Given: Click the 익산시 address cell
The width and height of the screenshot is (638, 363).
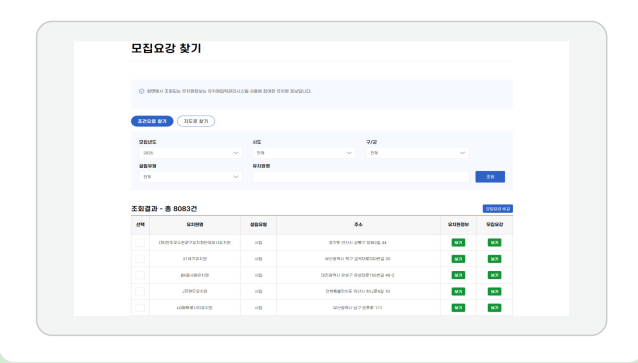Looking at the screenshot, I should click(x=358, y=291).
